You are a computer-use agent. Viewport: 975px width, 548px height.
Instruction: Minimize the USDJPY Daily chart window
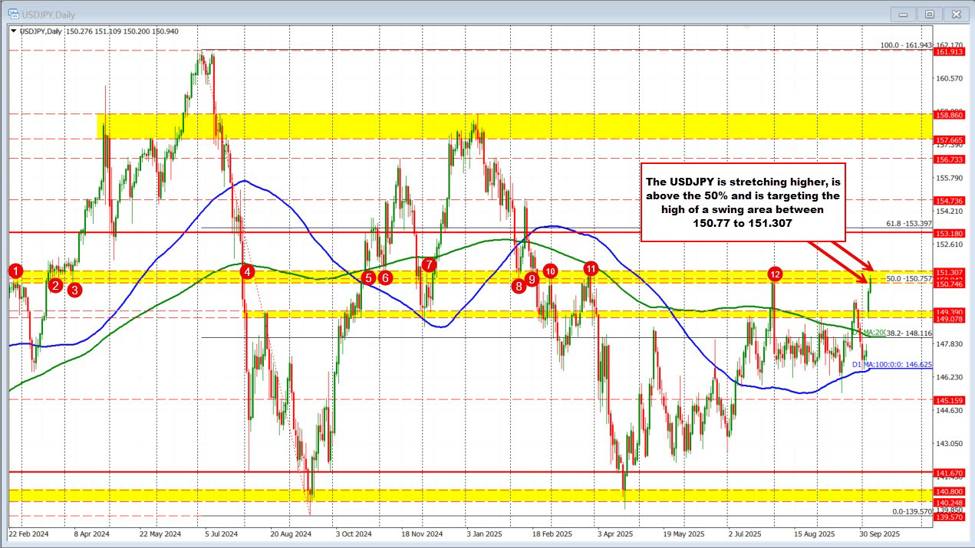pos(903,13)
